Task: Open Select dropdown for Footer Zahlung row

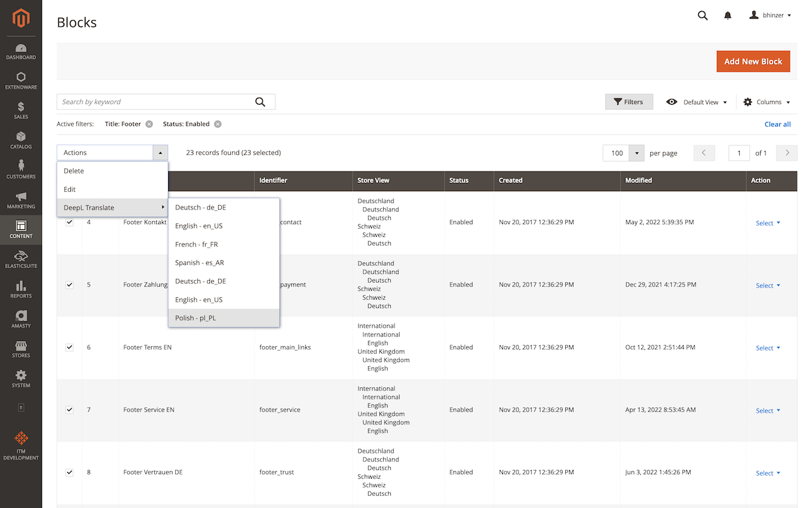Action: tap(768, 285)
